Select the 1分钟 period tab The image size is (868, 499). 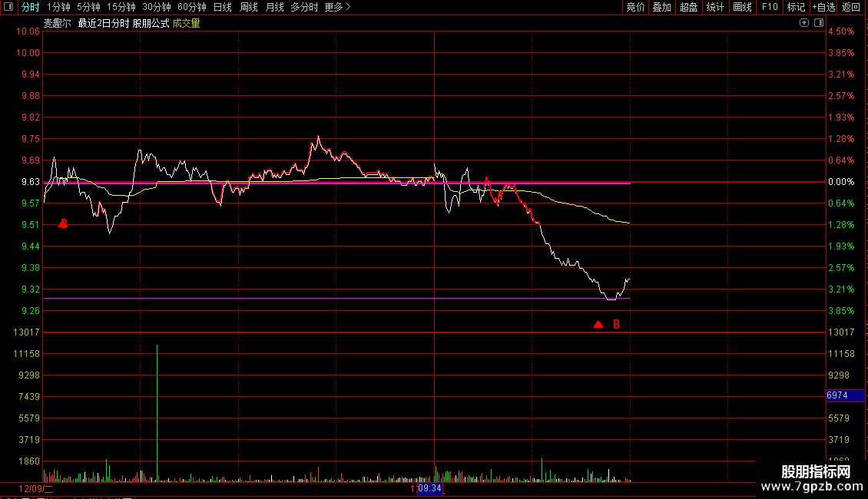tap(58, 7)
